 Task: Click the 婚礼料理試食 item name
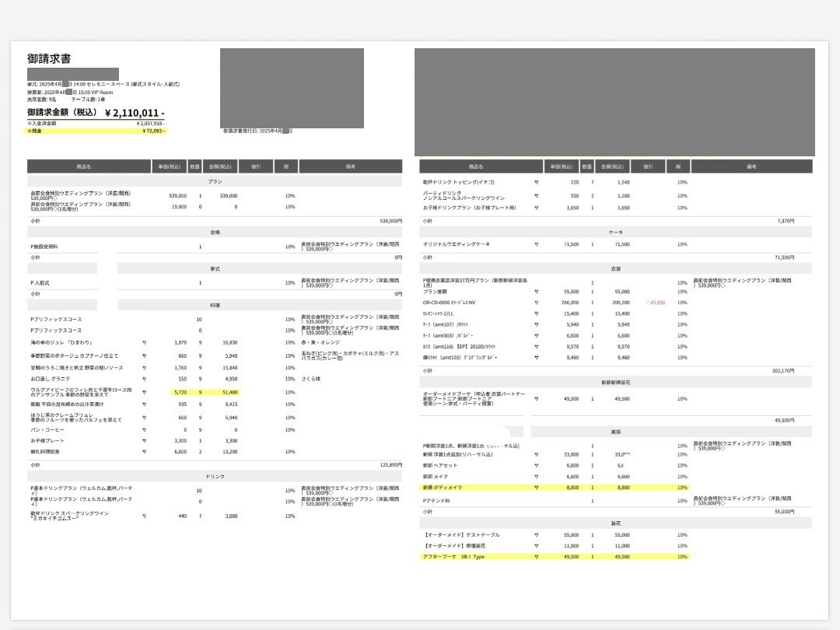click(45, 452)
